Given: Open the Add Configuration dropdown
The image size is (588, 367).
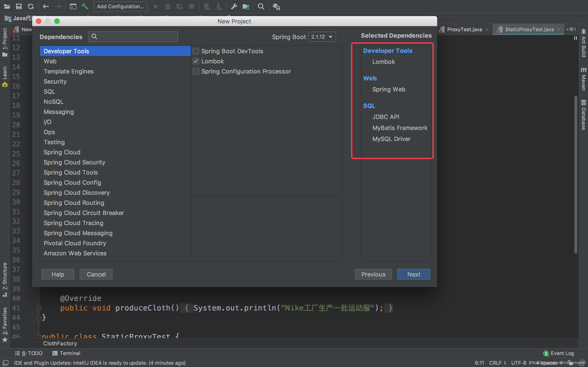Looking at the screenshot, I should coord(120,7).
